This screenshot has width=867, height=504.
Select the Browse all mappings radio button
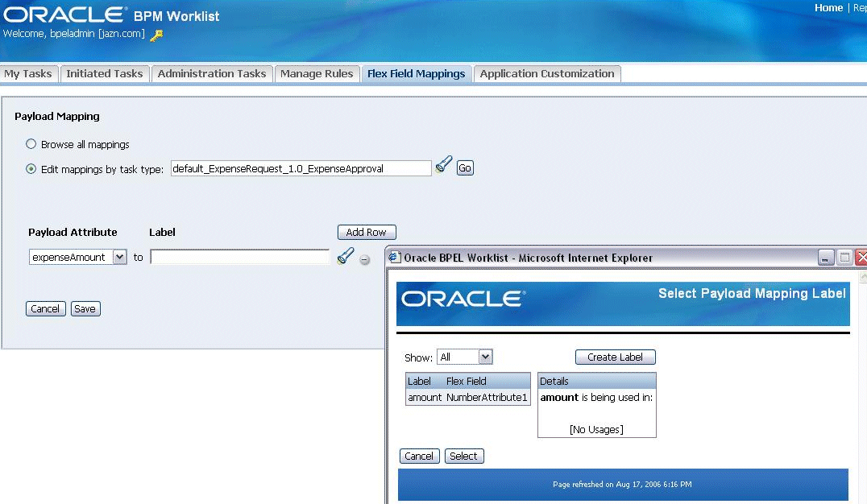click(31, 144)
